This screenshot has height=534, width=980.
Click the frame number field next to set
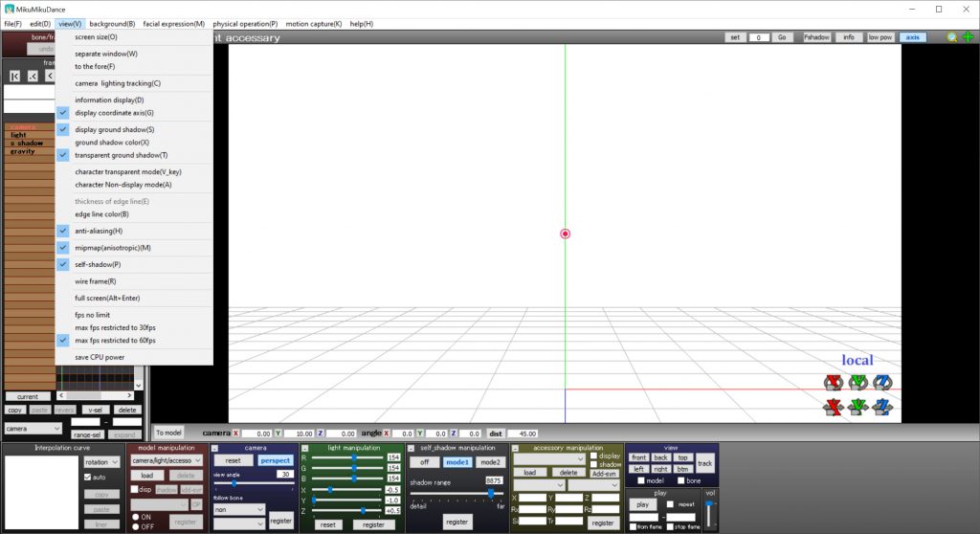point(759,37)
